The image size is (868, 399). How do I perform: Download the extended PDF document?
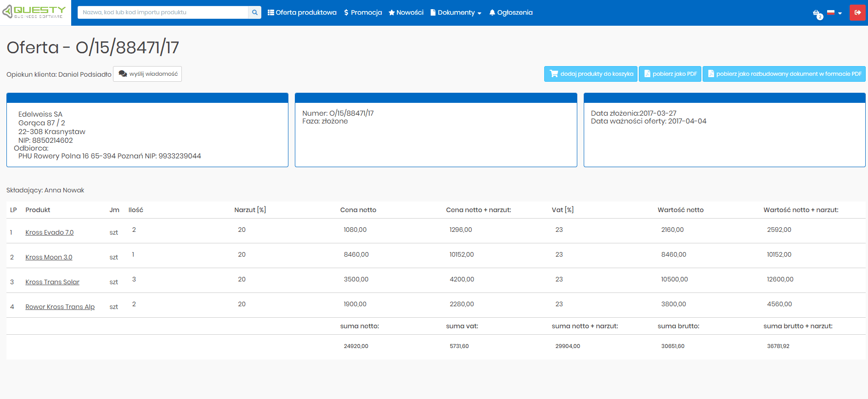(x=784, y=74)
